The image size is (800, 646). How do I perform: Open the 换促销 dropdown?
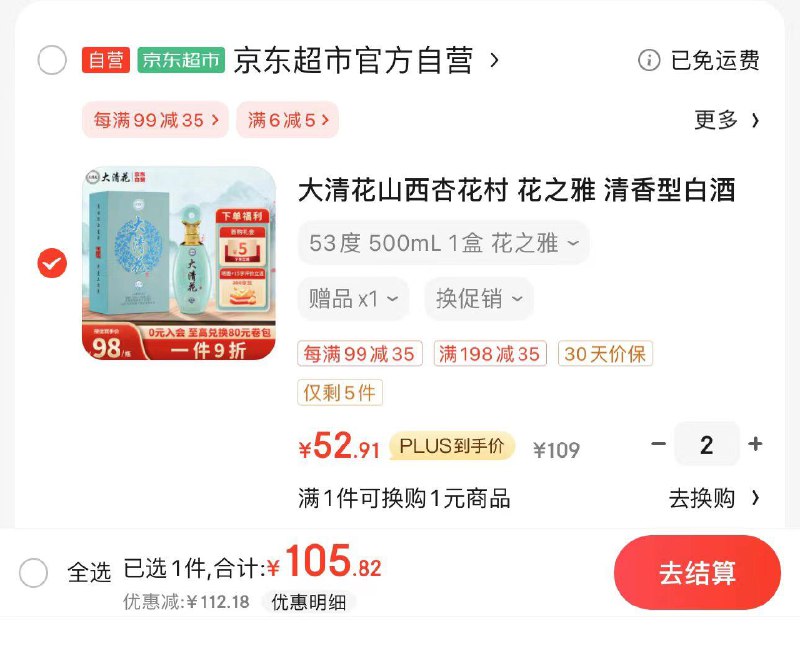[479, 299]
